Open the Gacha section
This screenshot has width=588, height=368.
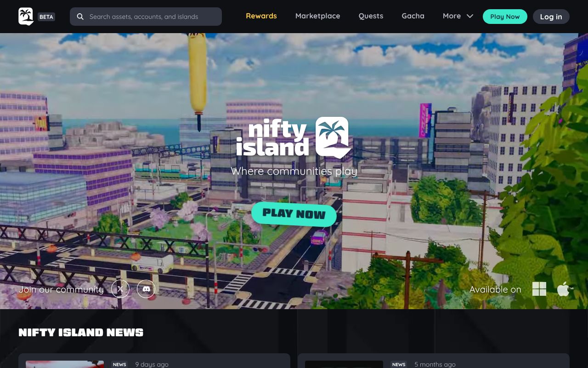coord(413,16)
